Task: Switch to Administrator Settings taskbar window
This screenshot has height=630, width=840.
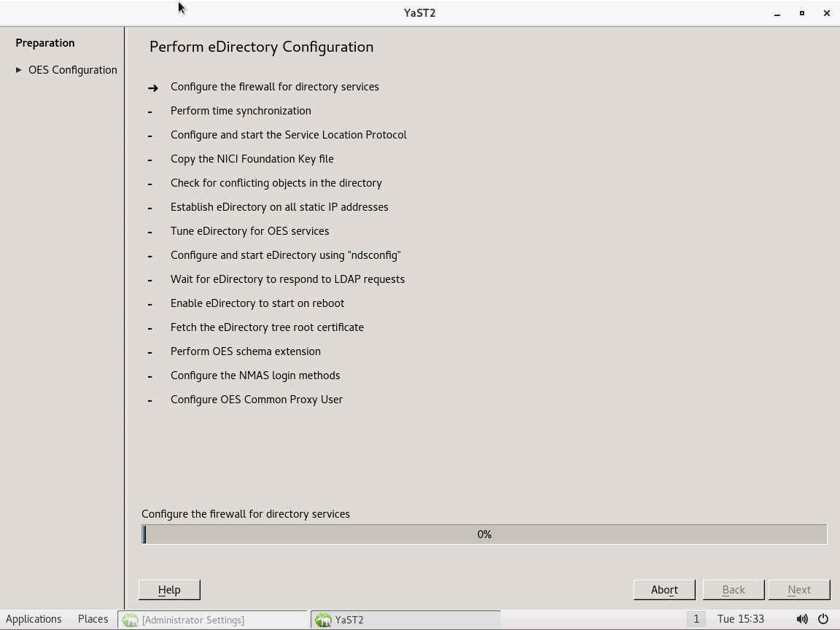Action: click(213, 620)
